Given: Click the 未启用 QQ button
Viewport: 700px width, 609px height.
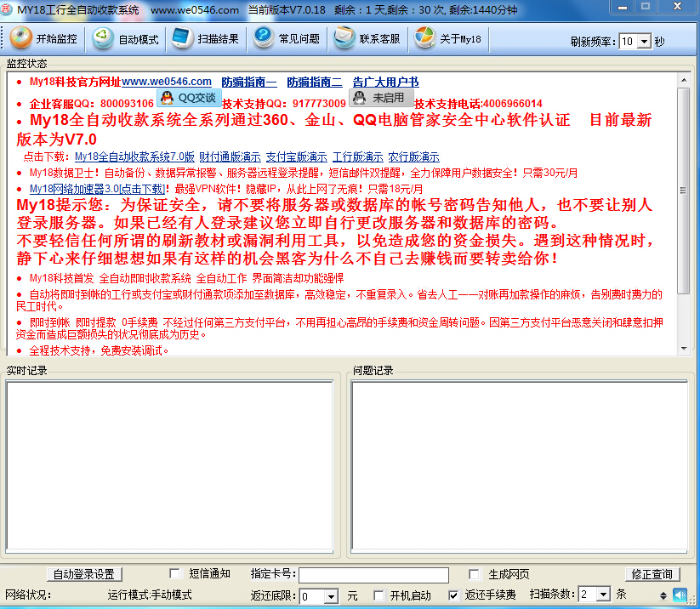Looking at the screenshot, I should coord(380,97).
